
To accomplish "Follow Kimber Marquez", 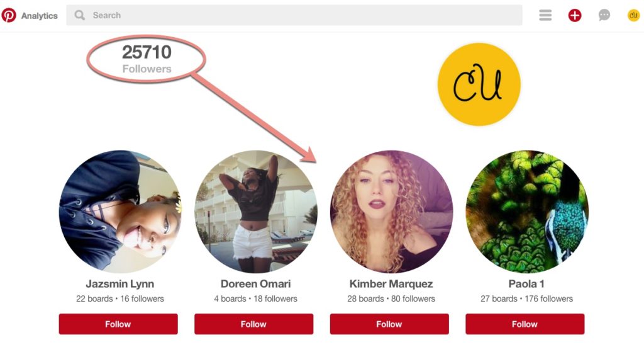I will tap(389, 324).
